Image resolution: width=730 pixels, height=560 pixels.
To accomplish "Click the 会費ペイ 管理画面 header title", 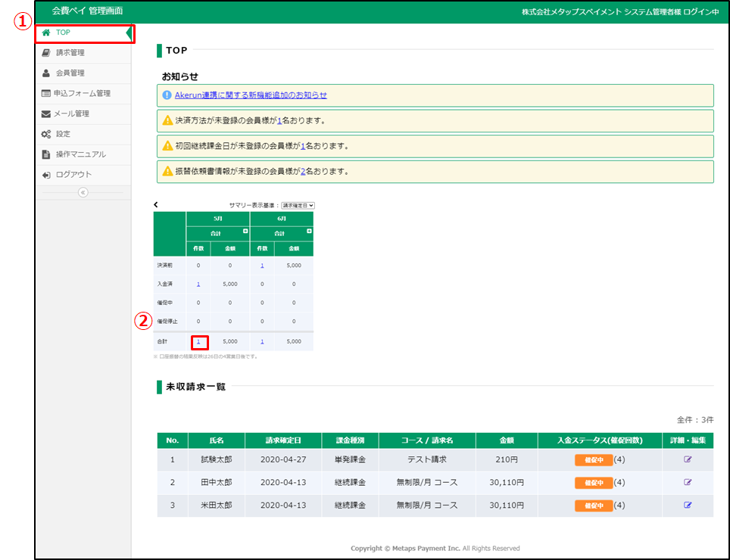I will pyautogui.click(x=87, y=11).
